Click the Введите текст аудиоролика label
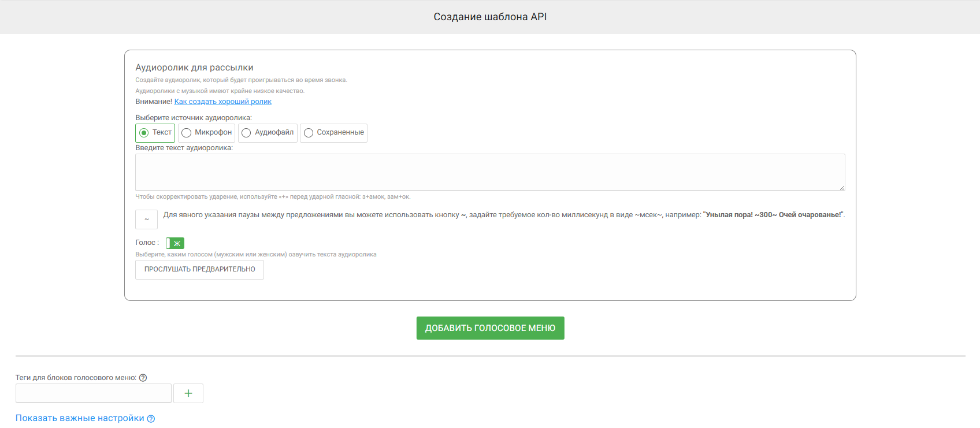980x428 pixels. pyautogui.click(x=184, y=148)
